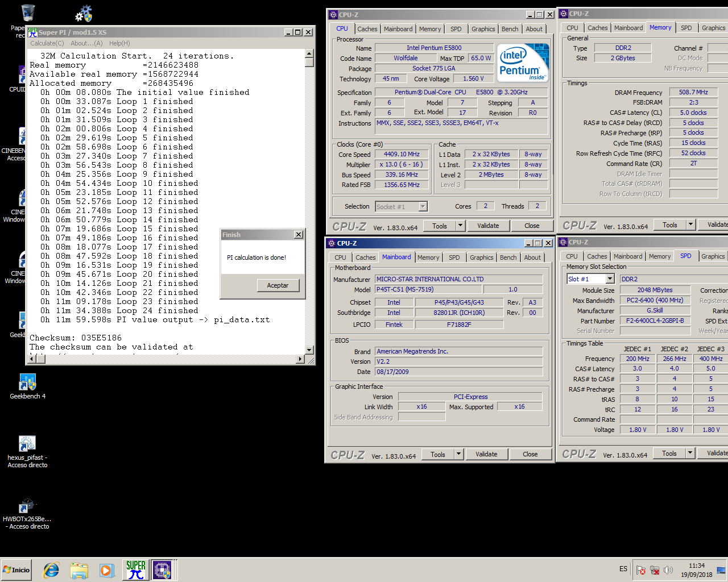
Task: Switch to CPU-Z taskbar button
Action: pyautogui.click(x=162, y=569)
